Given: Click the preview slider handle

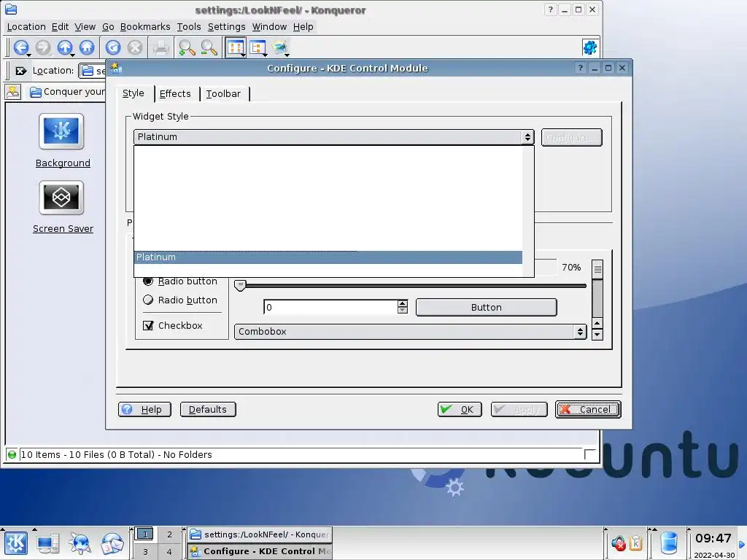Looking at the screenshot, I should coord(240,285).
